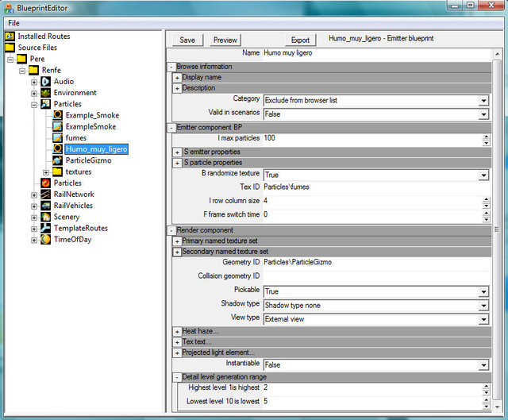Open the Shadow type dropdown

click(x=483, y=306)
